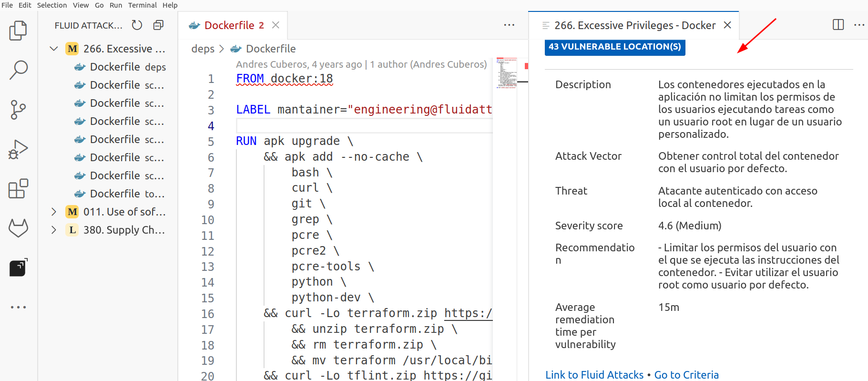Click the FLUID ATTACK... sidebar panel title
Image resolution: width=868 pixels, height=381 pixels.
click(x=88, y=25)
